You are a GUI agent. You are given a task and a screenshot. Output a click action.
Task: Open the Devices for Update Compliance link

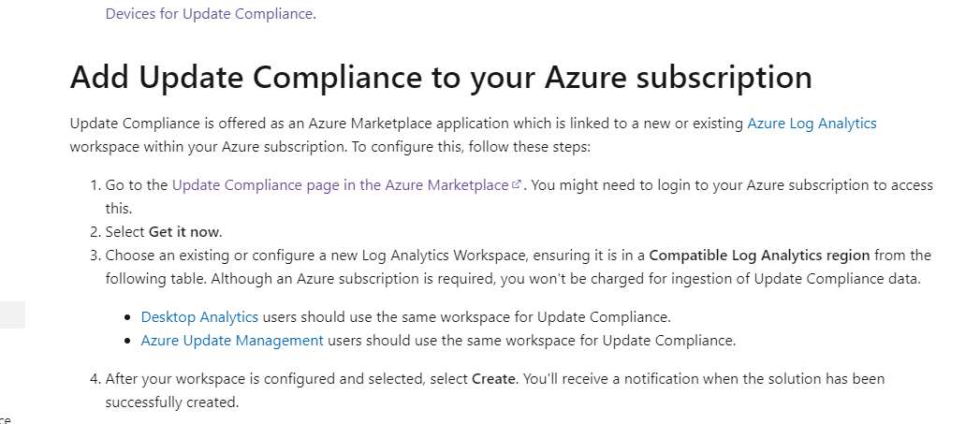210,13
